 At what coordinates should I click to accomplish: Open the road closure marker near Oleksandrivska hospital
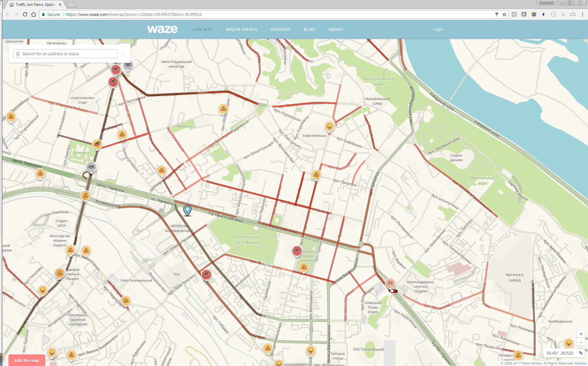point(390,283)
